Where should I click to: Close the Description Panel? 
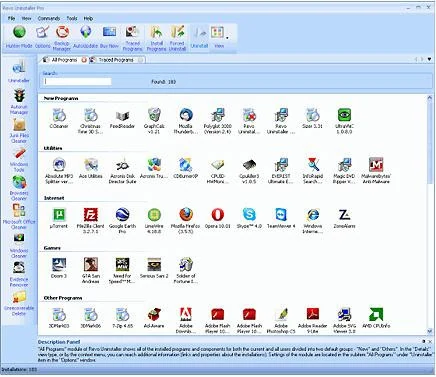click(430, 341)
